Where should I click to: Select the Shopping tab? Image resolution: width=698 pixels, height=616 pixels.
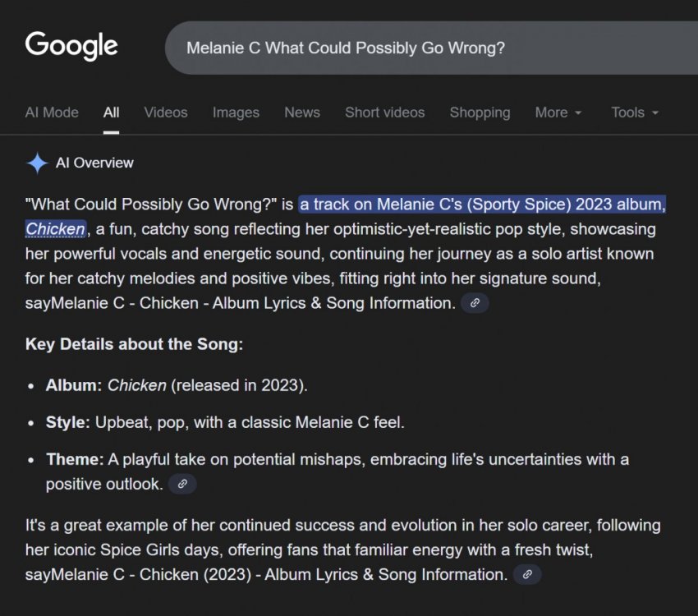[x=480, y=113]
